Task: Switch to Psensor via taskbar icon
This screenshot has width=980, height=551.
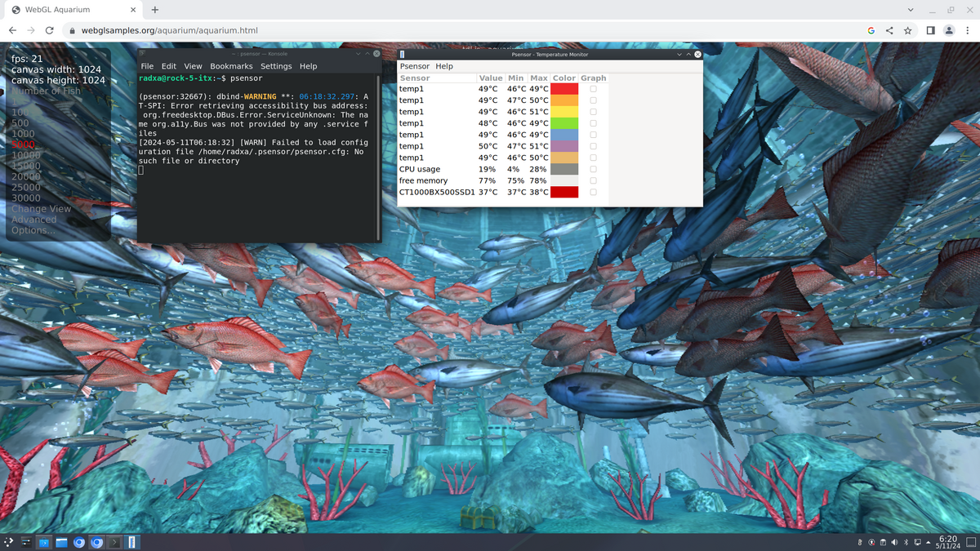Action: [x=132, y=542]
